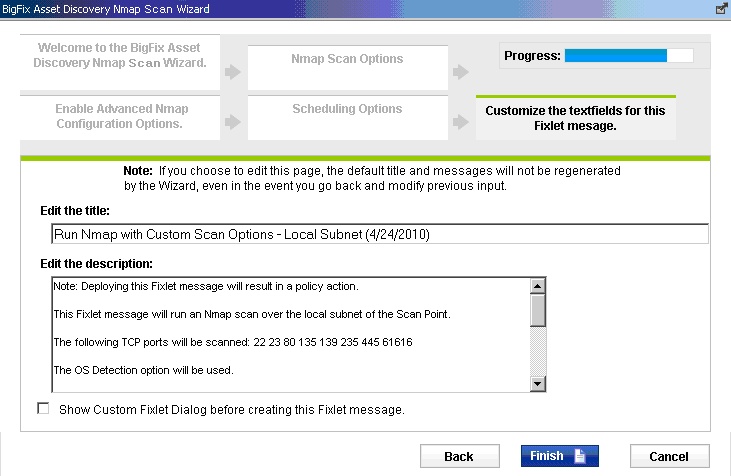Switch to the Scheduling Options step
Viewport: 731px width, 476px height.
(347, 109)
